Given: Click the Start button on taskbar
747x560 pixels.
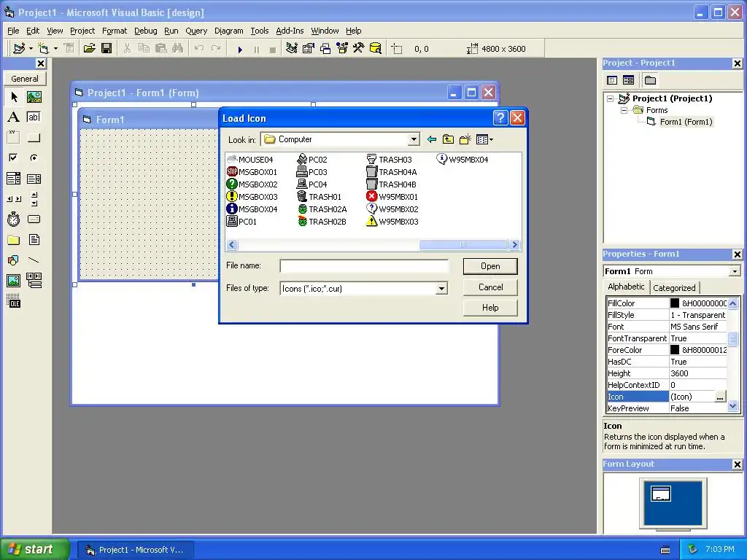Looking at the screenshot, I should (x=34, y=549).
